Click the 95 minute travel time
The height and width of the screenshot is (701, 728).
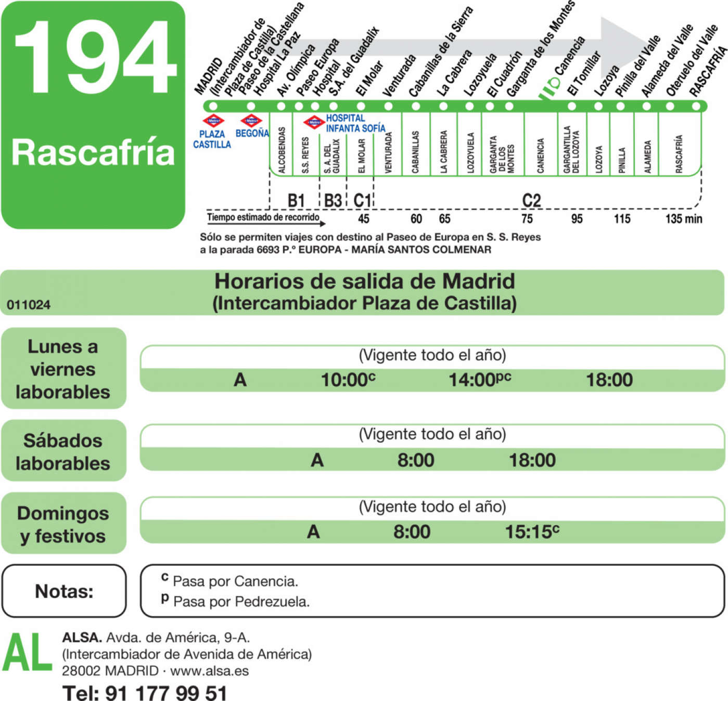[577, 219]
